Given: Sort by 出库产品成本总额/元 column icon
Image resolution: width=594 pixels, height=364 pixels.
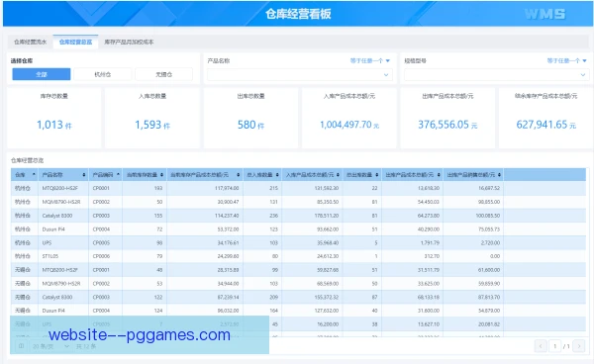Looking at the screenshot, I should (x=439, y=174).
